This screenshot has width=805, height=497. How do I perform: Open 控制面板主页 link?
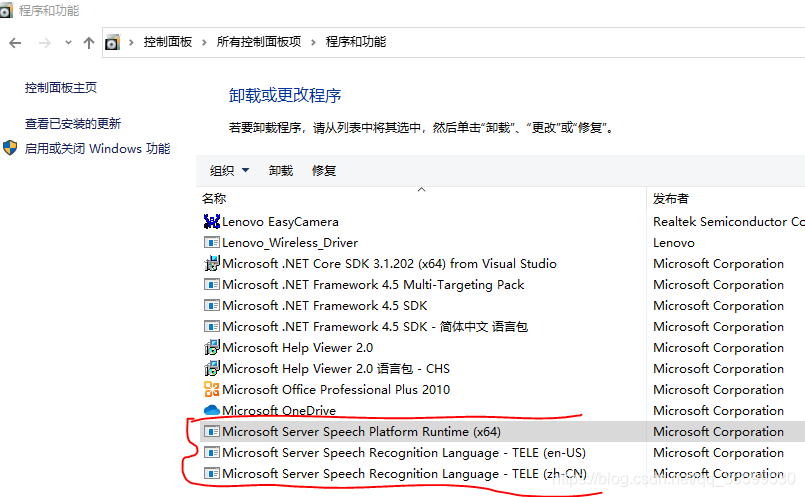point(61,87)
